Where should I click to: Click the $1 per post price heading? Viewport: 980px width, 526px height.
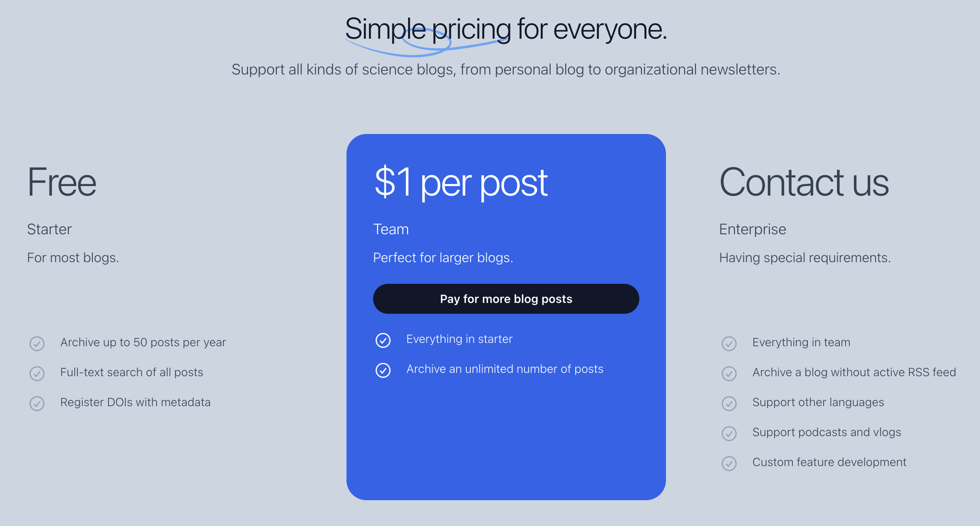point(461,182)
